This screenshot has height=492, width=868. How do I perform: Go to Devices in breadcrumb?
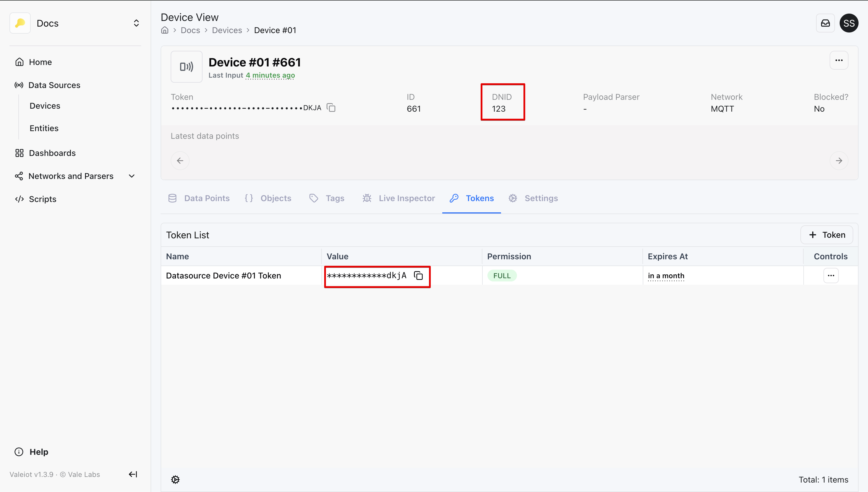tap(227, 30)
